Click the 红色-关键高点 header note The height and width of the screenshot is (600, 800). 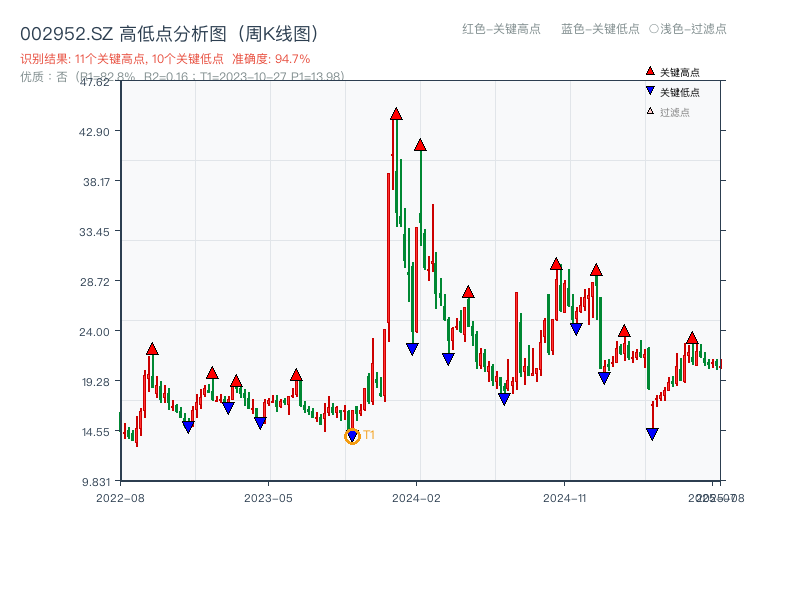(501, 29)
